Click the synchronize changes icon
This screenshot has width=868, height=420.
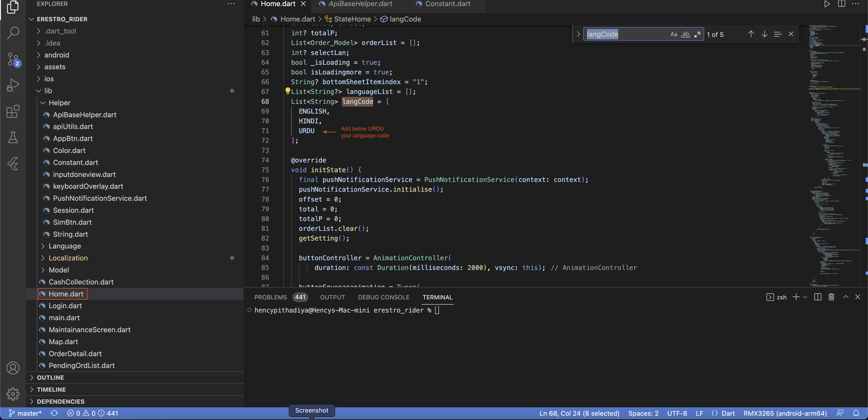coord(54,413)
